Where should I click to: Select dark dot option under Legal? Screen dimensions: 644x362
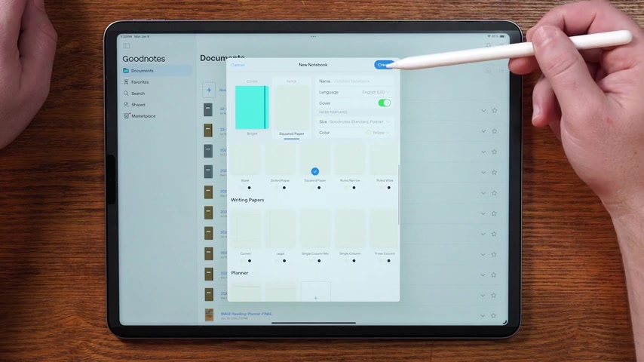click(284, 261)
